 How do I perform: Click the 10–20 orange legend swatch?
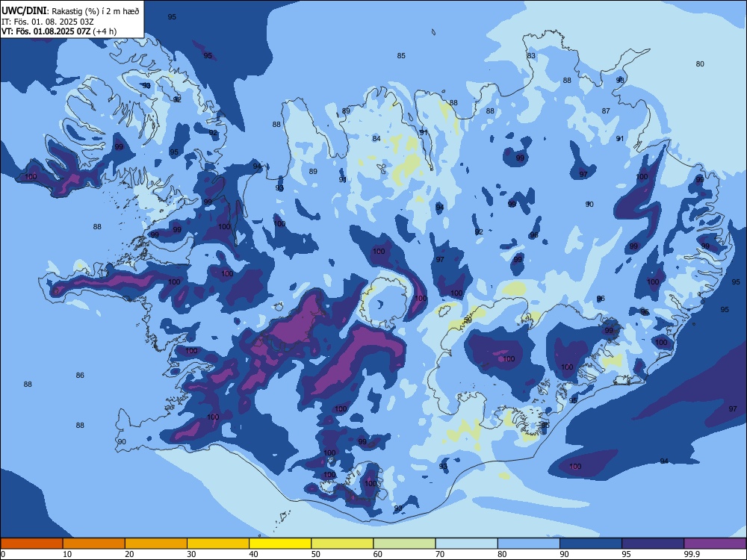click(x=94, y=544)
